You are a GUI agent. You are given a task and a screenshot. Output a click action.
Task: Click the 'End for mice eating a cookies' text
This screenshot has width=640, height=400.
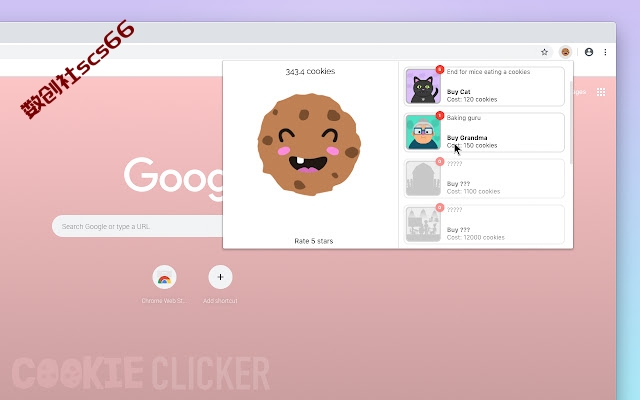pos(488,72)
